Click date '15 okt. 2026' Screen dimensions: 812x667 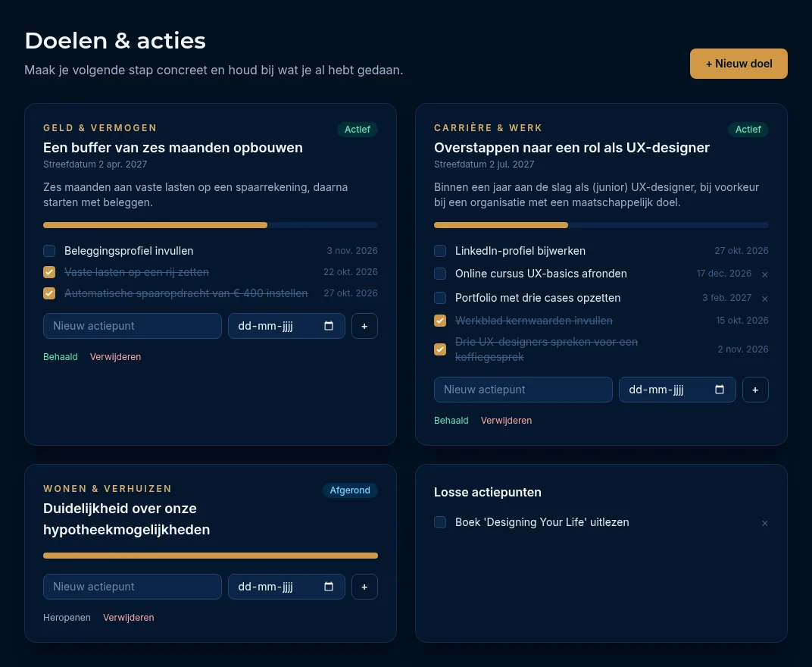(742, 321)
